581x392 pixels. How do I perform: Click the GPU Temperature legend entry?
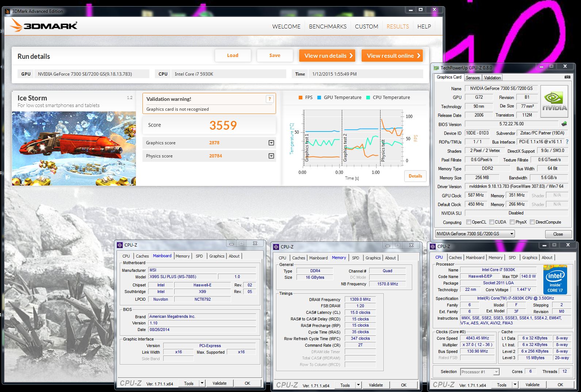point(339,98)
